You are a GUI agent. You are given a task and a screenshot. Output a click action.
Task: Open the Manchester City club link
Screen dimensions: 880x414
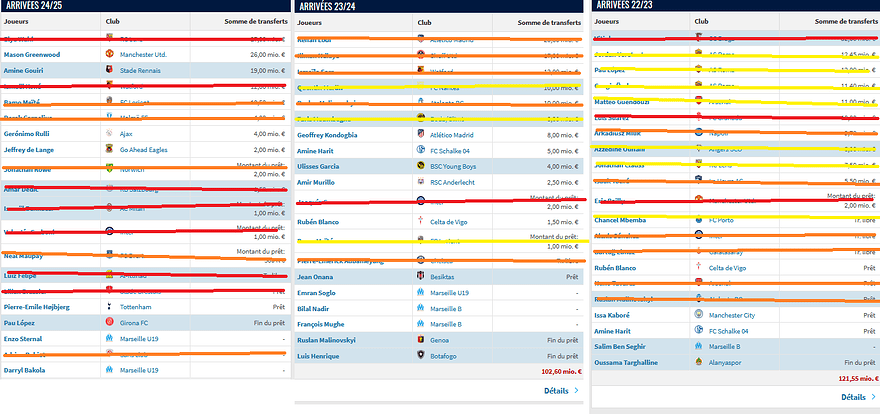point(731,315)
